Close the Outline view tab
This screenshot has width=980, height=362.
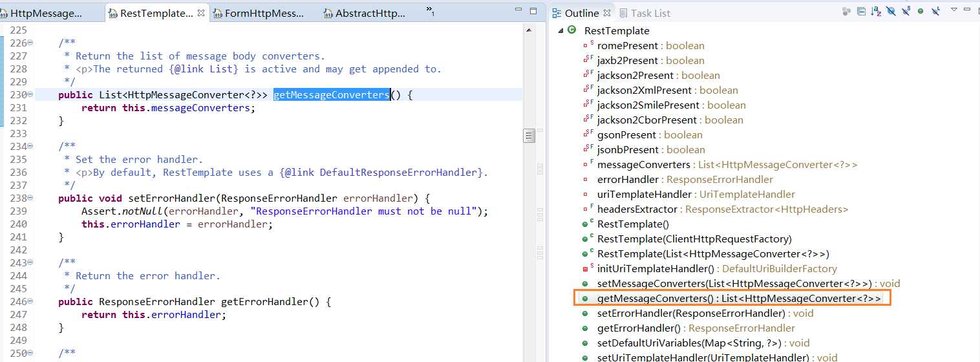tap(606, 12)
